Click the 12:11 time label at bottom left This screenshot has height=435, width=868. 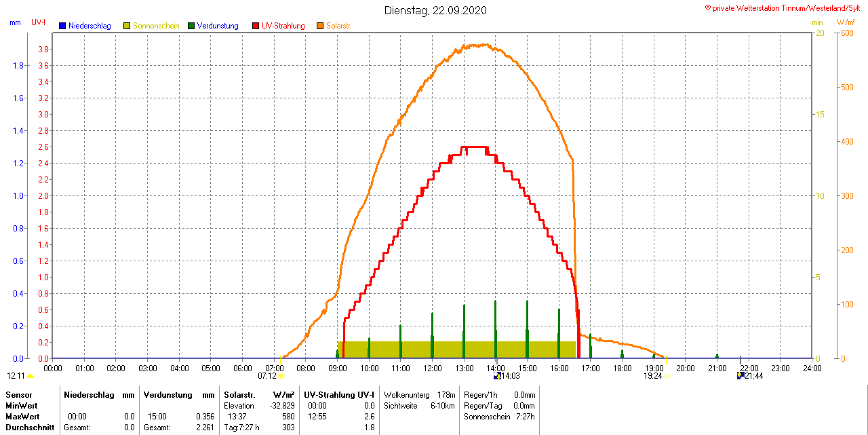(x=16, y=375)
